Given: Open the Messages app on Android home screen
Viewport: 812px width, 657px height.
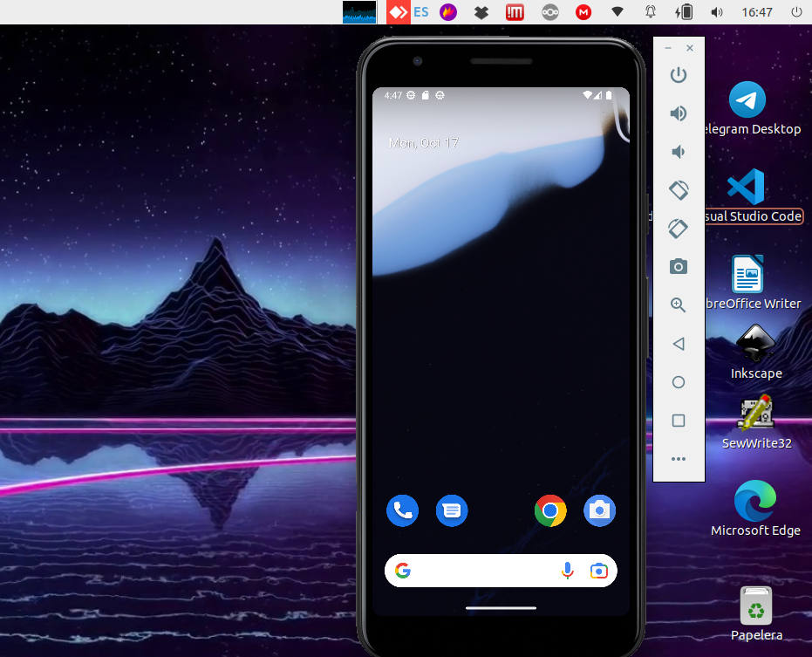Looking at the screenshot, I should [x=452, y=510].
